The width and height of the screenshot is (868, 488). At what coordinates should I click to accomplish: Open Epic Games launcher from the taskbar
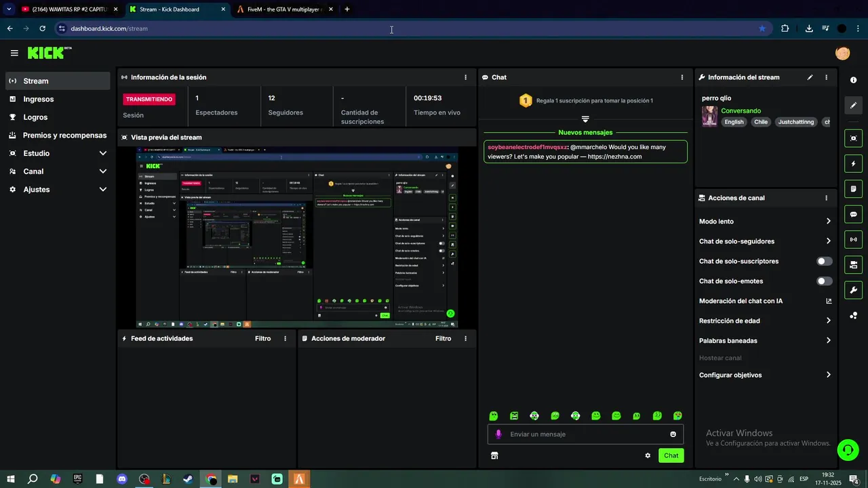point(78,479)
